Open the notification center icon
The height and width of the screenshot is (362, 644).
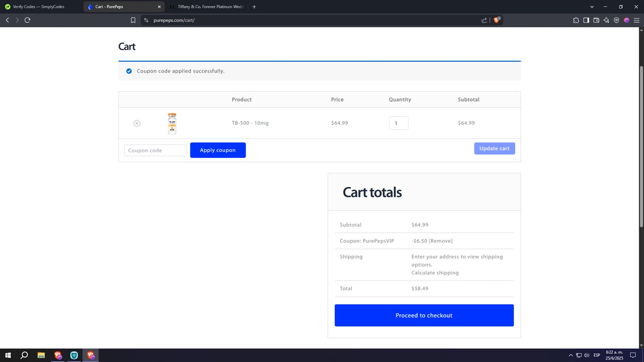633,355
